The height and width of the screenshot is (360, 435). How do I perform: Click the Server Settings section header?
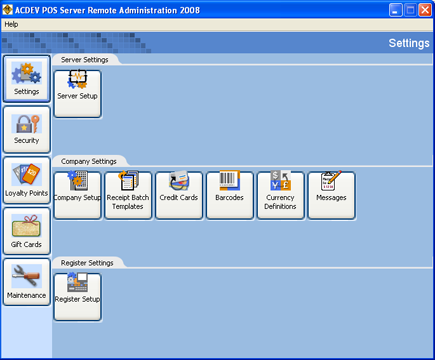pyautogui.click(x=85, y=60)
